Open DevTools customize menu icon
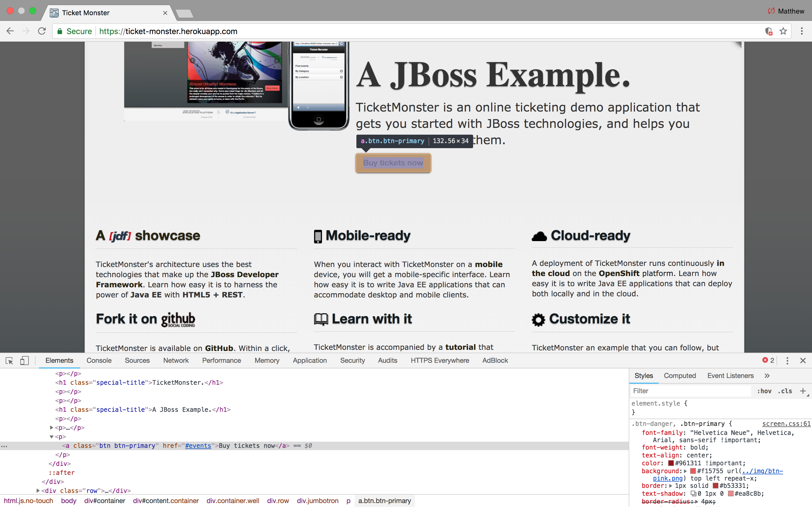 (787, 361)
